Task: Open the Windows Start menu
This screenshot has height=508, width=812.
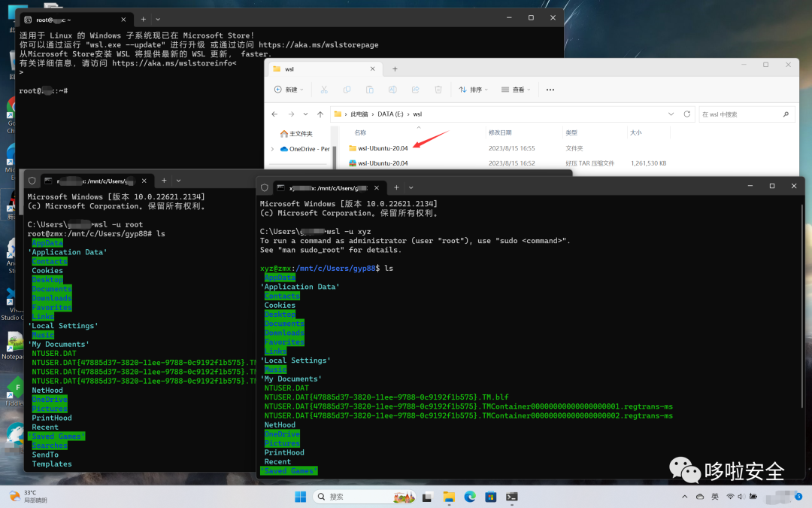Action: 300,497
